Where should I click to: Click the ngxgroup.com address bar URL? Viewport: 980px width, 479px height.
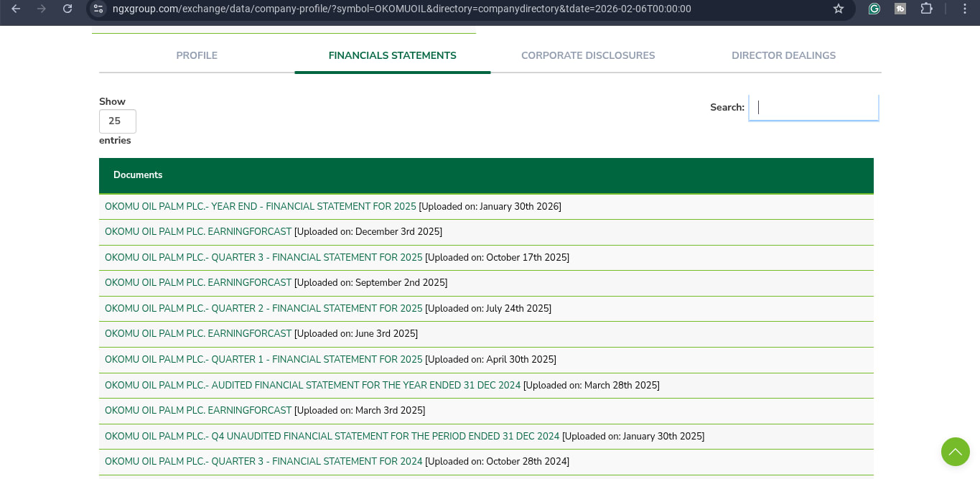tap(402, 9)
